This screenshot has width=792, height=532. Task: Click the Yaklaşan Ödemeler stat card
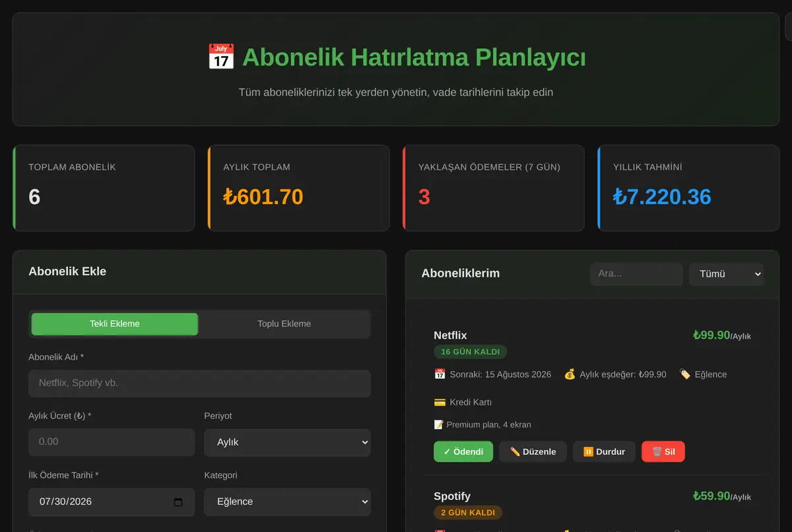point(494,188)
